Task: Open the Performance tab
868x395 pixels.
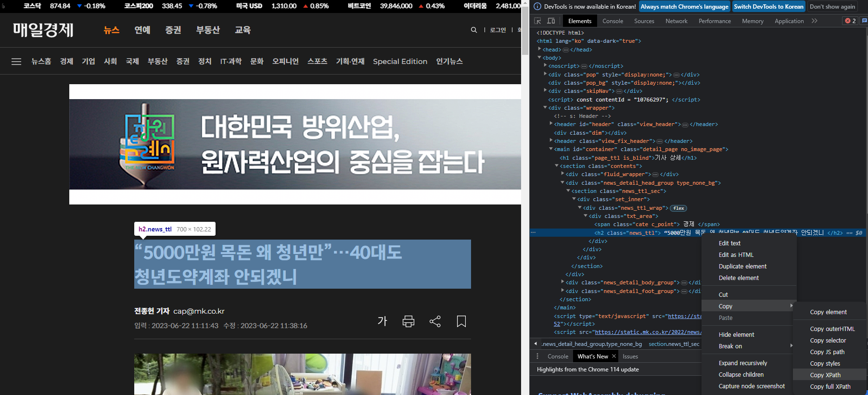Action: (715, 21)
